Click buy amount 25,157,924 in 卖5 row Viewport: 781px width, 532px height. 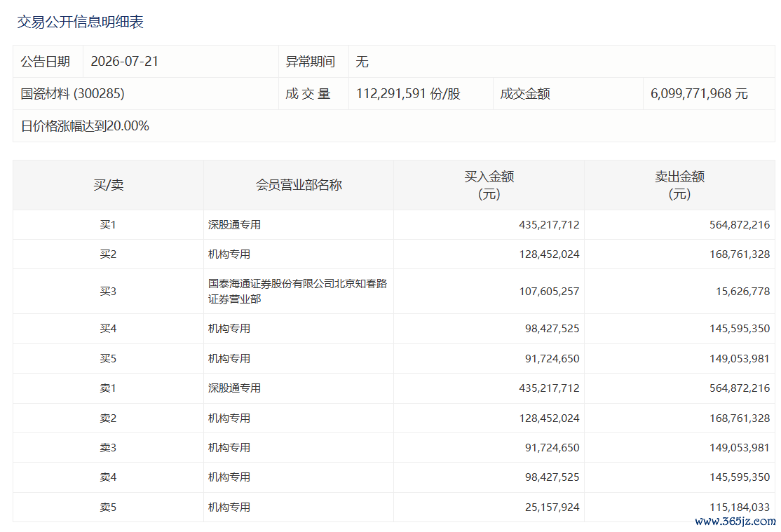click(552, 507)
